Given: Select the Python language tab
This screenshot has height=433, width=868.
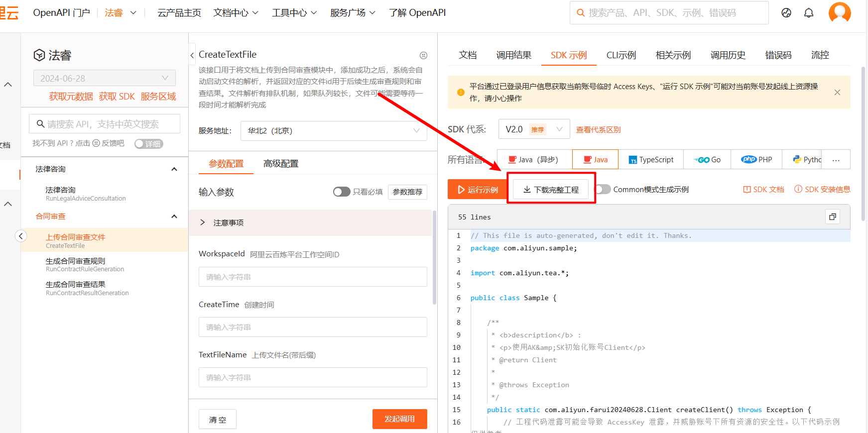Looking at the screenshot, I should click(x=802, y=160).
